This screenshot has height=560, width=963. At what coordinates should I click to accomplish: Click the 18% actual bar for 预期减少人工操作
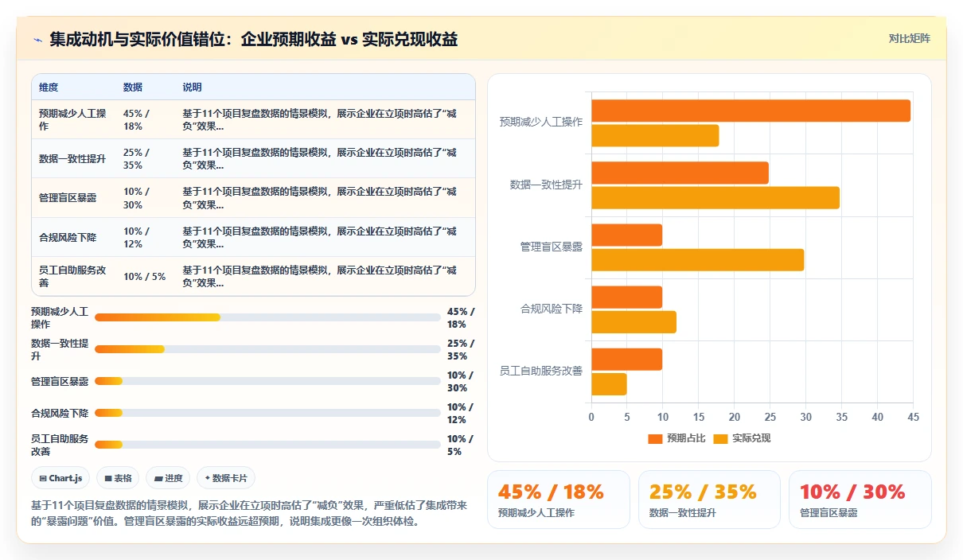pos(655,135)
